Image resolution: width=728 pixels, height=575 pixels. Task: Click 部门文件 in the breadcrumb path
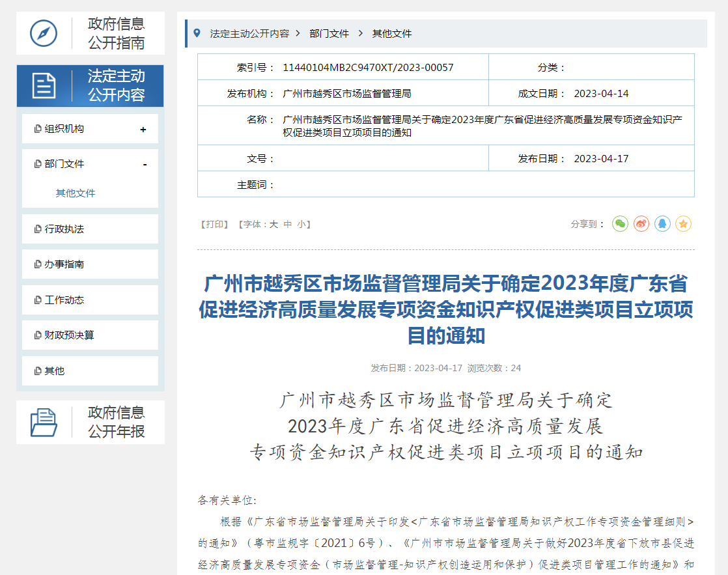pyautogui.click(x=329, y=33)
